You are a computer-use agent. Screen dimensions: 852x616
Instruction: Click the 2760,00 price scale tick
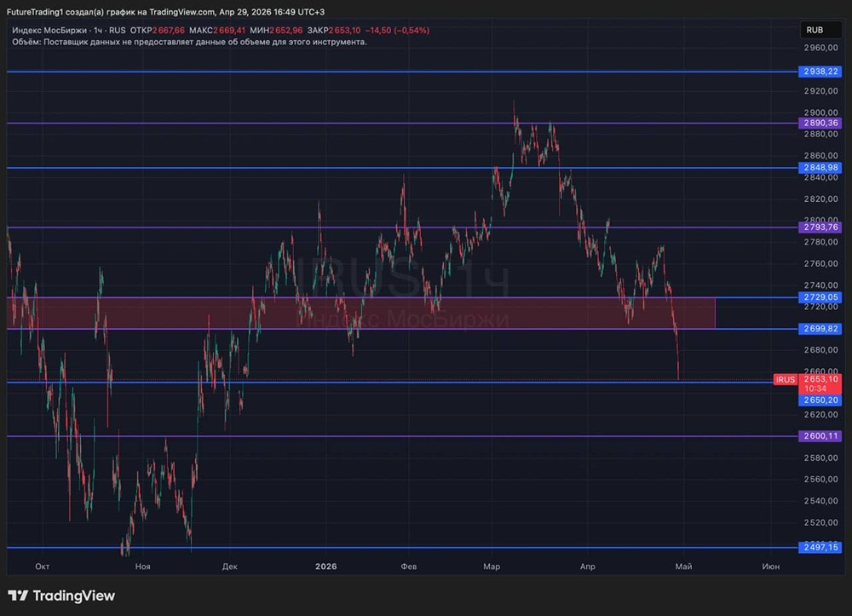pos(820,263)
